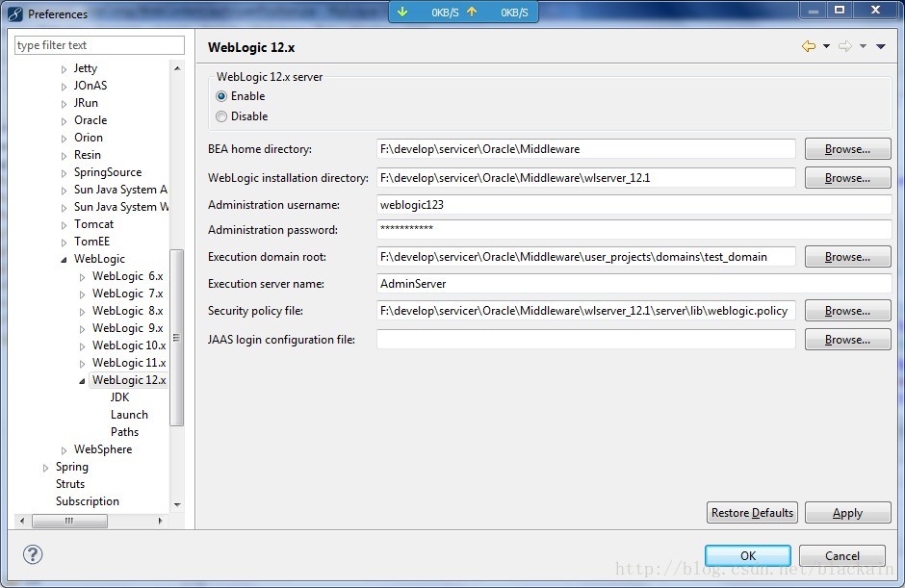Collapse the WebLogic tree node
The image size is (905, 588).
(65, 260)
